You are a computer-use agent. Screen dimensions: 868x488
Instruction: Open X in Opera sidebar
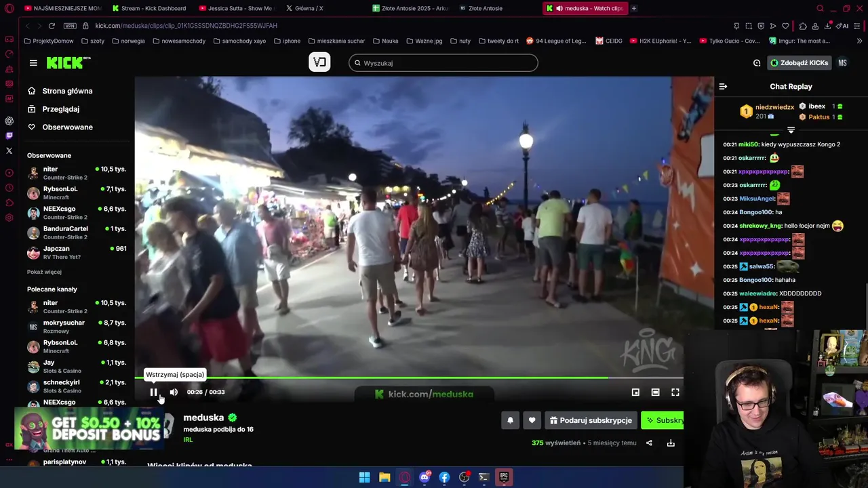tap(9, 150)
